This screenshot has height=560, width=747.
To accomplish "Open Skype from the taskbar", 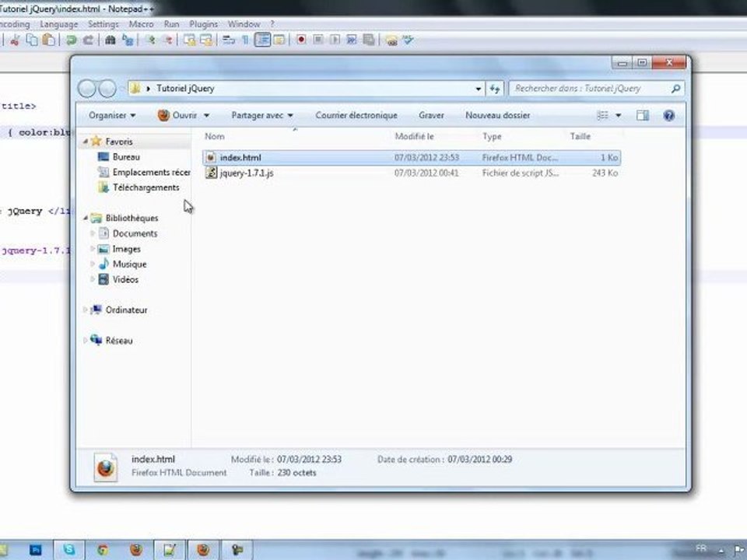I will (69, 551).
